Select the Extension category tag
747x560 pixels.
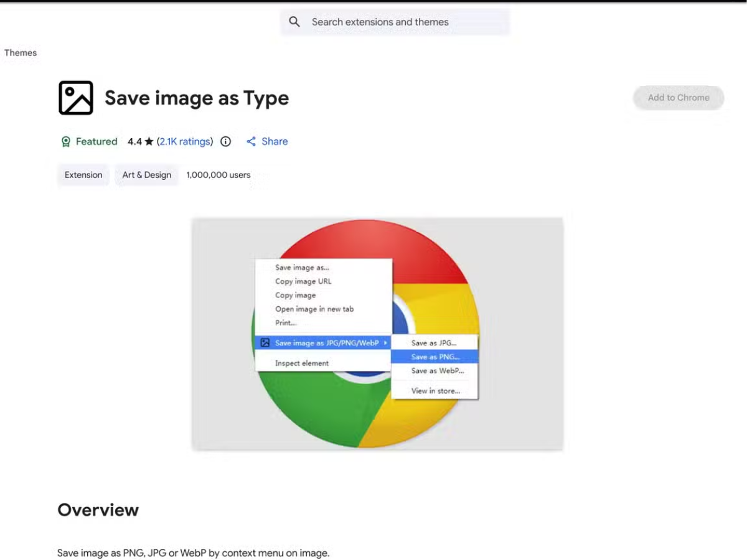(x=83, y=175)
